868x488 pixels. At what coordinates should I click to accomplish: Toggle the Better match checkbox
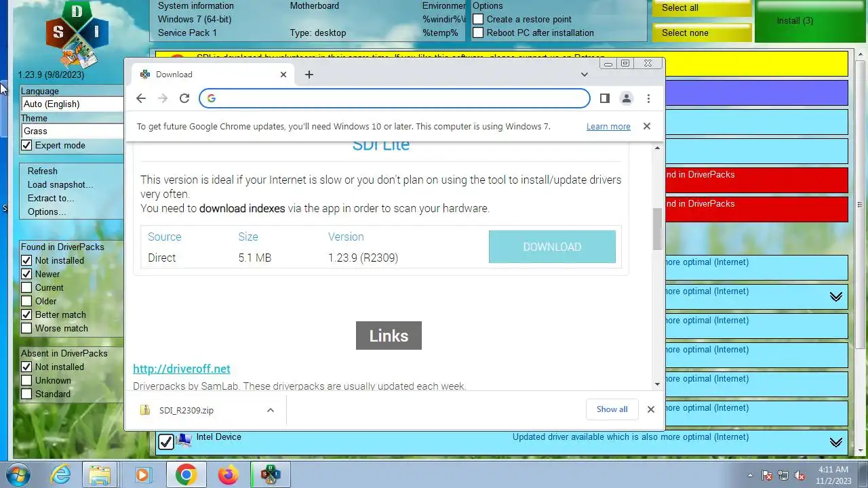click(26, 314)
